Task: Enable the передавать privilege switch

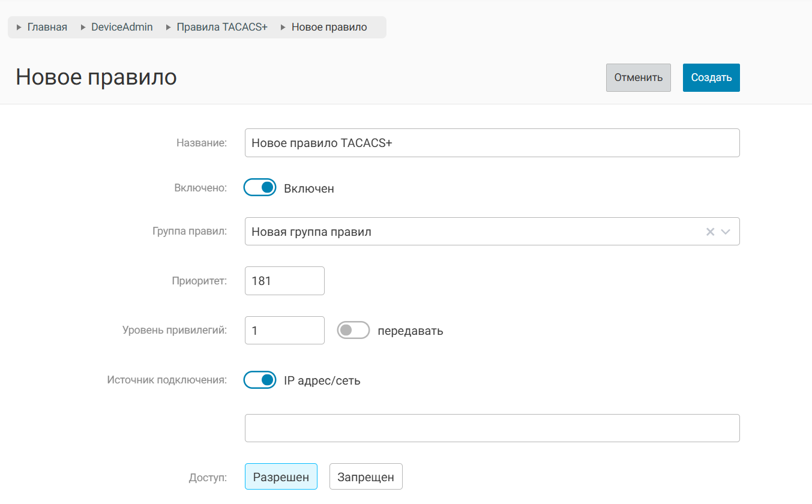Action: (x=353, y=330)
